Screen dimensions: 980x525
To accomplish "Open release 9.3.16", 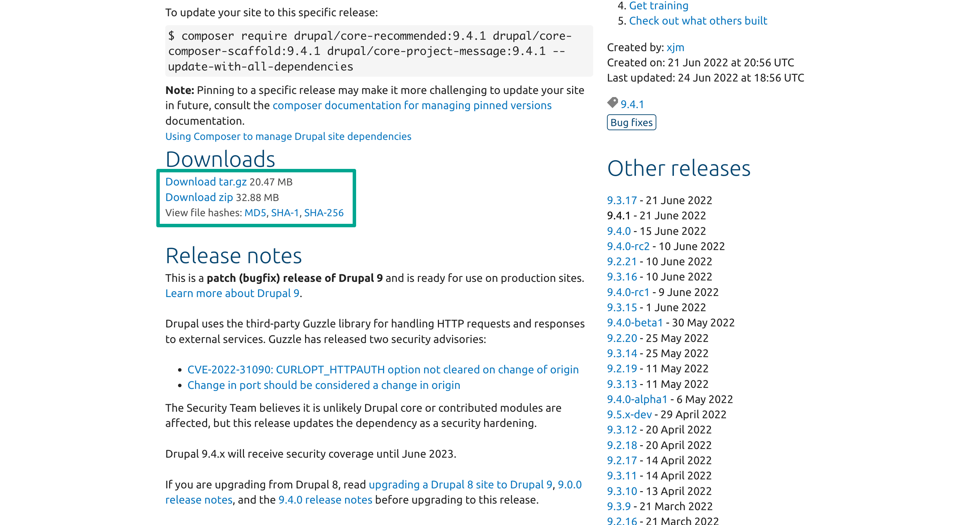I will (x=622, y=276).
